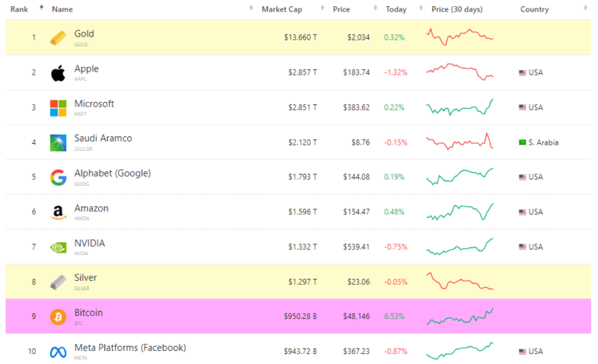The height and width of the screenshot is (364, 598).
Task: Click the Apple logo icon
Action: click(x=58, y=73)
